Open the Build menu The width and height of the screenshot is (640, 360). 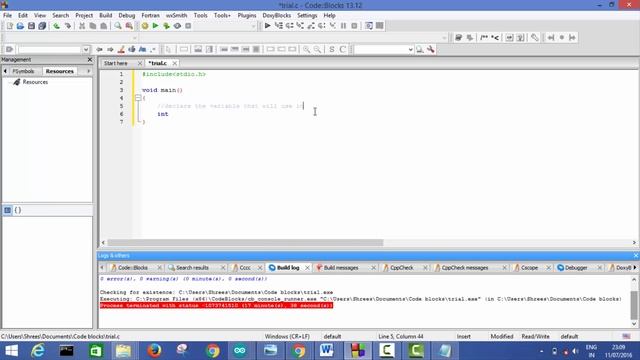pyautogui.click(x=105, y=15)
